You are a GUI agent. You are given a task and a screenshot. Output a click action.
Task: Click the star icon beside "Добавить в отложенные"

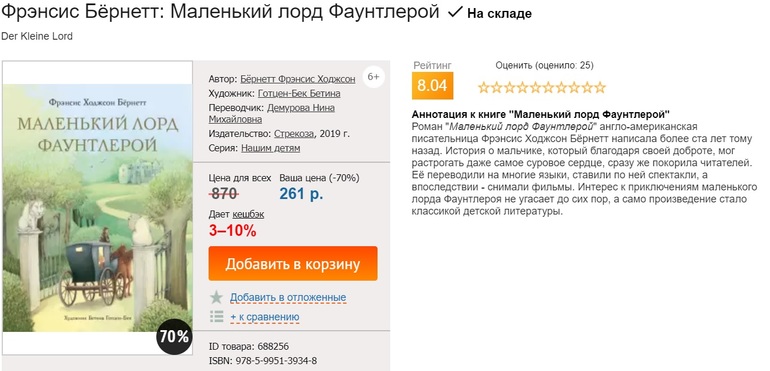[217, 297]
